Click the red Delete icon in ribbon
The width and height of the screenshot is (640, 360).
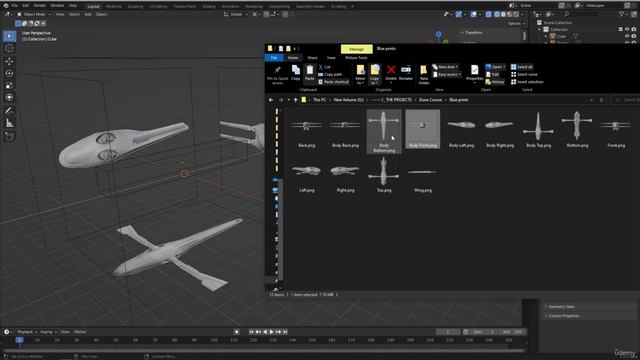[x=391, y=70]
